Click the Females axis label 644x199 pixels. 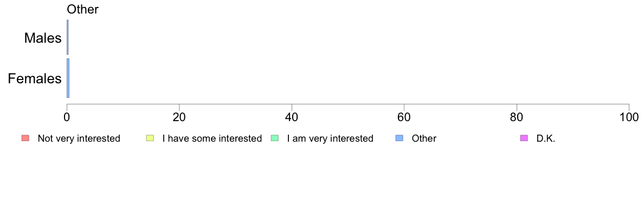[x=35, y=78]
